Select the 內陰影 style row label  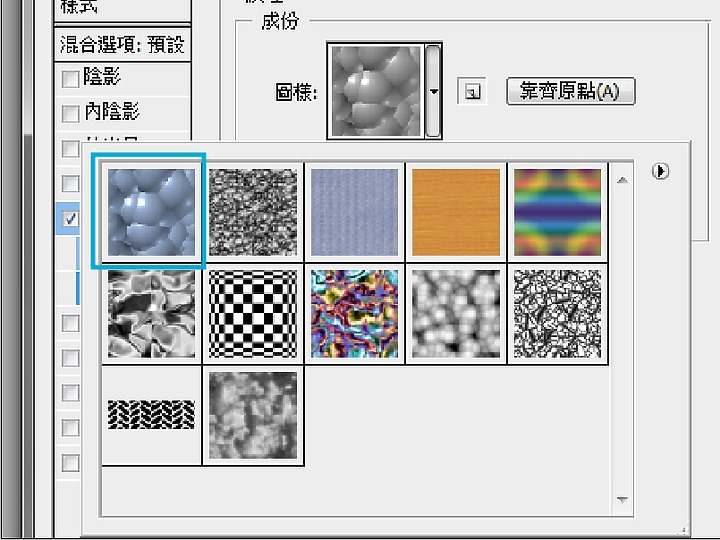point(112,112)
